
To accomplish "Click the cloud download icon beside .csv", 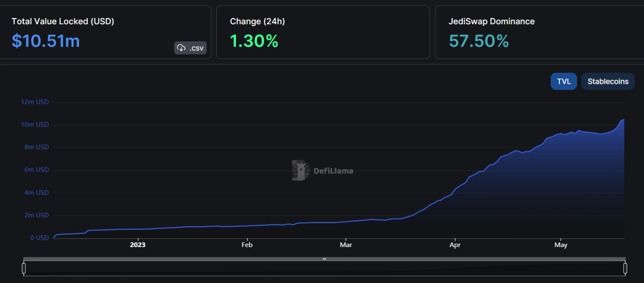I will point(181,48).
